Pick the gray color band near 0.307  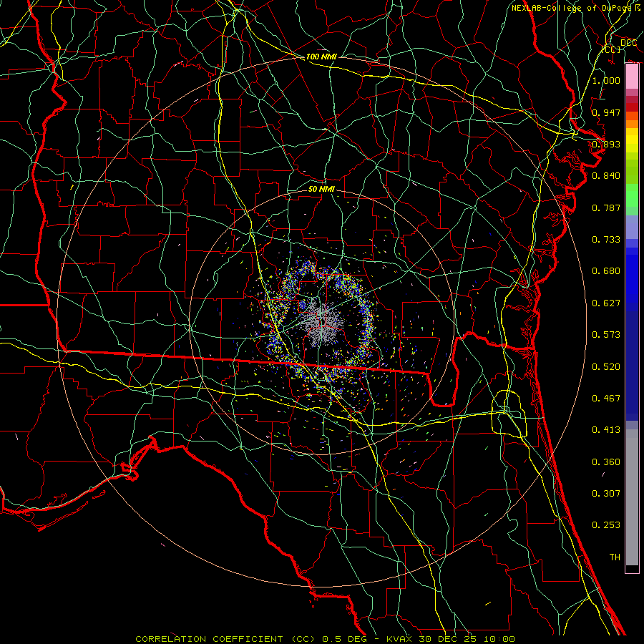pyautogui.click(x=632, y=497)
